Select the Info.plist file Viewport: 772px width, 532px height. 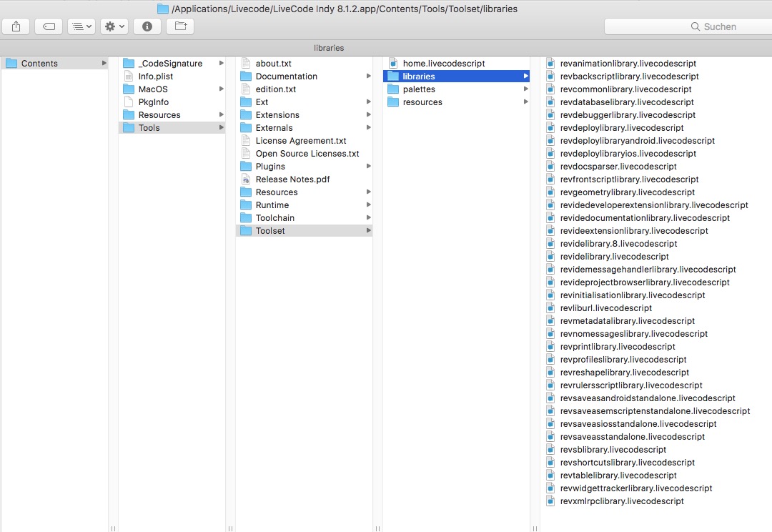coord(155,77)
